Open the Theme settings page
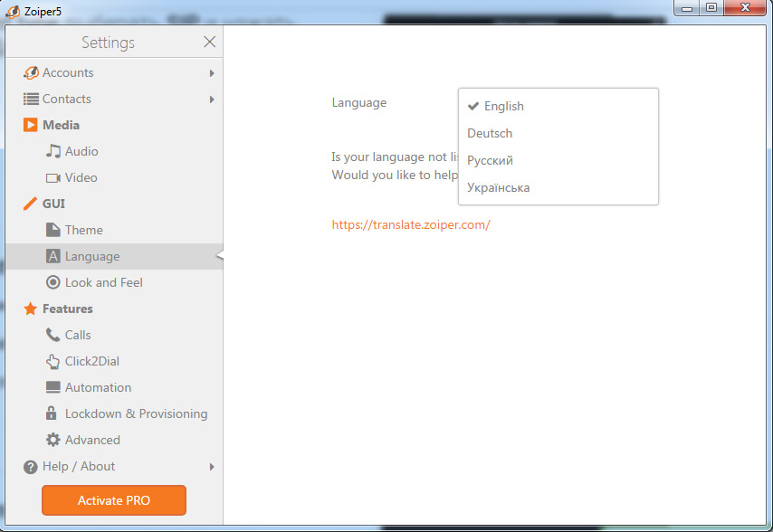The image size is (773, 532). [114, 230]
